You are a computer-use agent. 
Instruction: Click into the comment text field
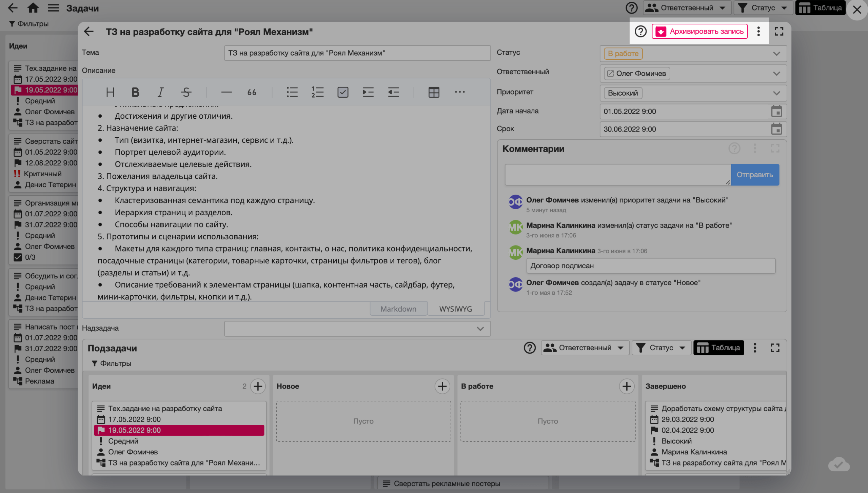click(617, 175)
